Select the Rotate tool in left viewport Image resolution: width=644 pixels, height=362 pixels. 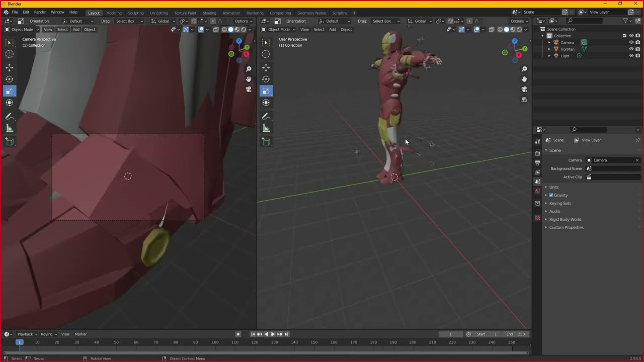tap(10, 79)
